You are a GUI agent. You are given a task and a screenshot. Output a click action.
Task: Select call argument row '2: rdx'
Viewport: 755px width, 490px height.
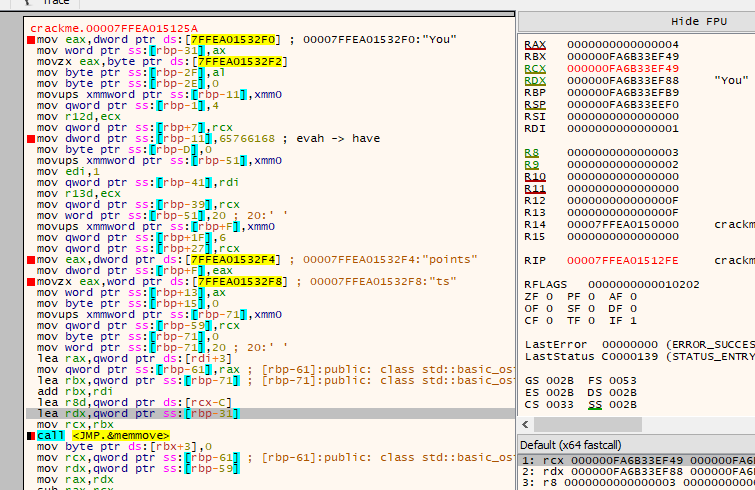[x=638, y=472]
